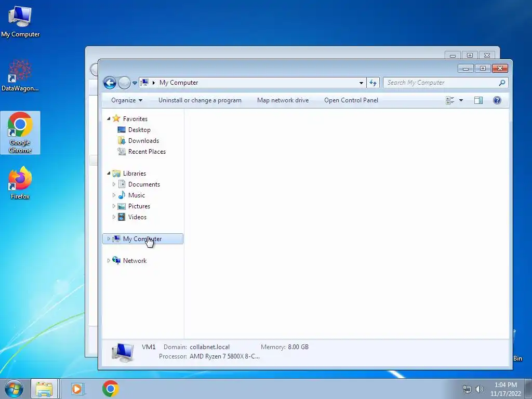Click Open Control Panel

coord(351,100)
